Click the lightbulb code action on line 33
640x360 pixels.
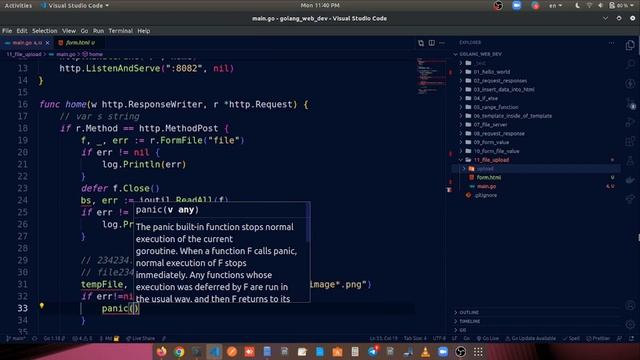click(42, 305)
